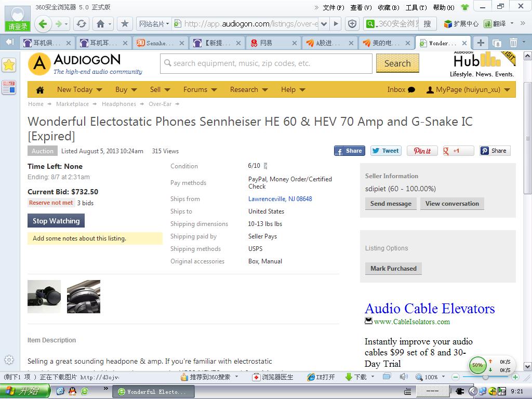Open the 工具(T) menu
Screen dimensions: 532x399
(x=416, y=7)
